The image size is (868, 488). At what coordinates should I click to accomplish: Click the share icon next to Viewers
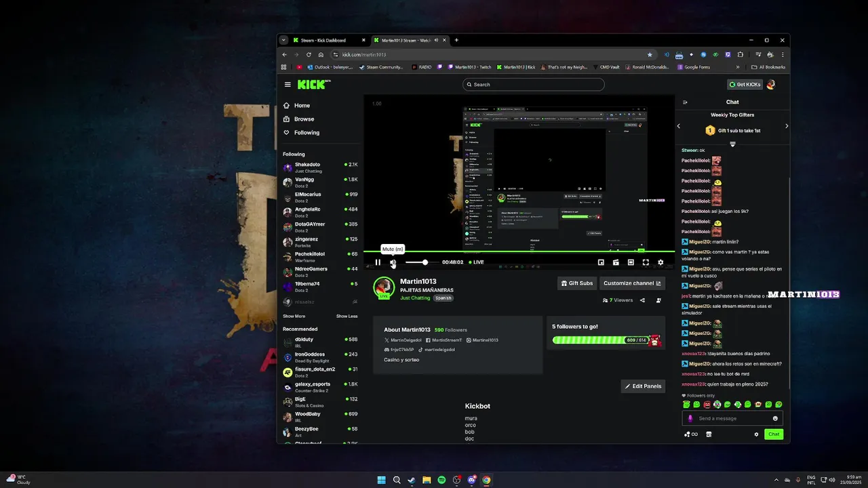point(642,300)
